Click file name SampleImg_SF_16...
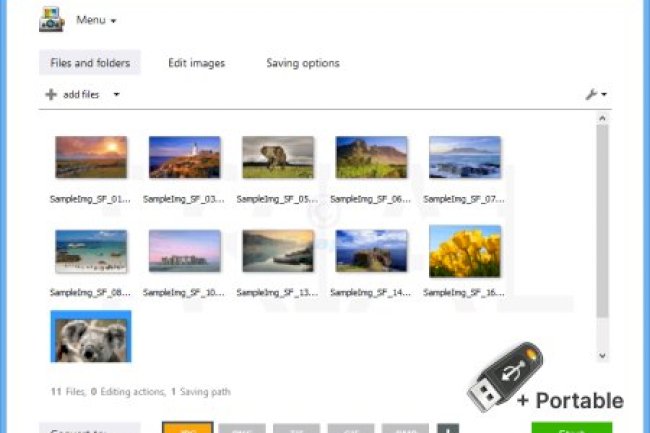The height and width of the screenshot is (433, 650). click(464, 293)
